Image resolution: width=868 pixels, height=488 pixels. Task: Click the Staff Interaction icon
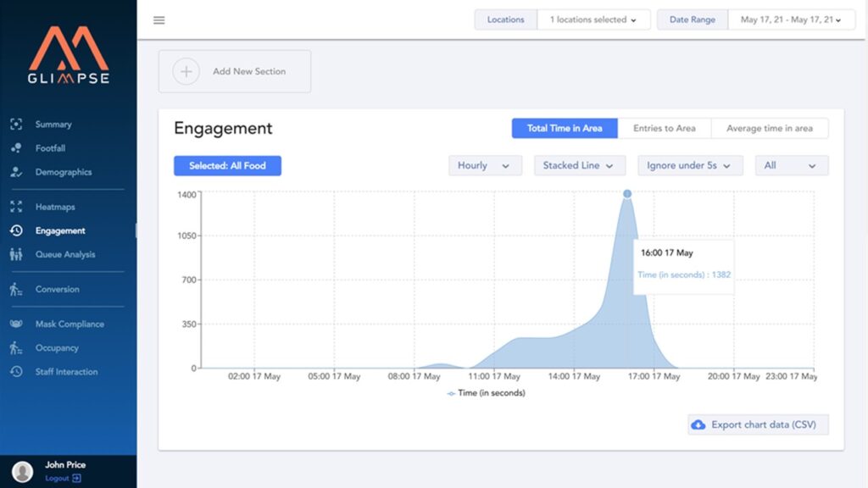[x=16, y=372]
